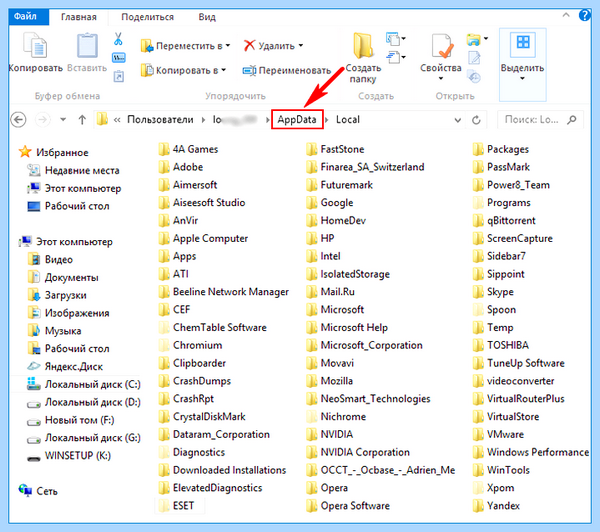Viewport: 600px width, 532px height.
Task: Switch to the Поделиться tab
Action: 147,17
